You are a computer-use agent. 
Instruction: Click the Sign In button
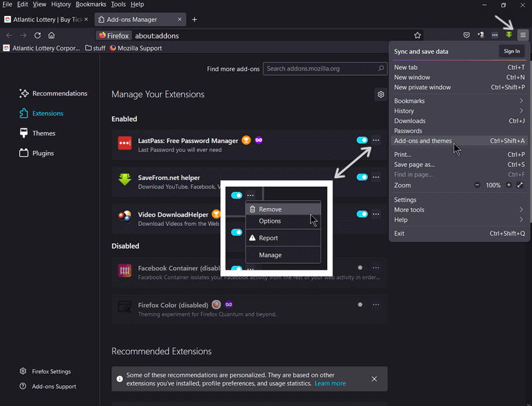(511, 51)
